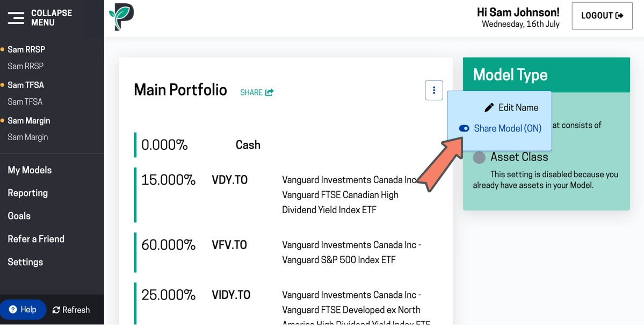
Task: Click Hi Sam Johnson! greeting
Action: pos(518,12)
